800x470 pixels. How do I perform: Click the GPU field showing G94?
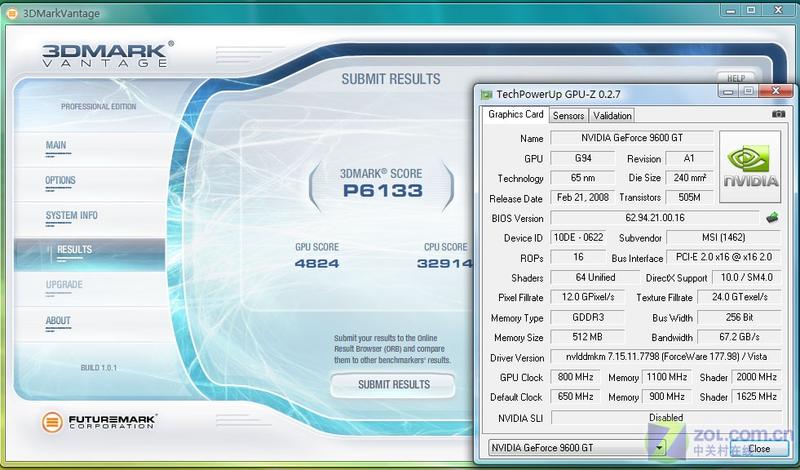click(x=583, y=158)
